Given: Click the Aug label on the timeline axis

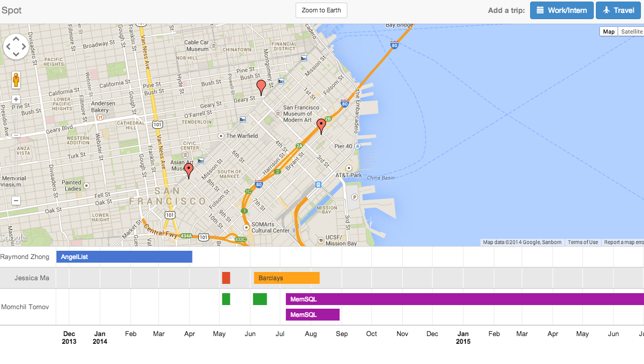Looking at the screenshot, I should 311,334.
